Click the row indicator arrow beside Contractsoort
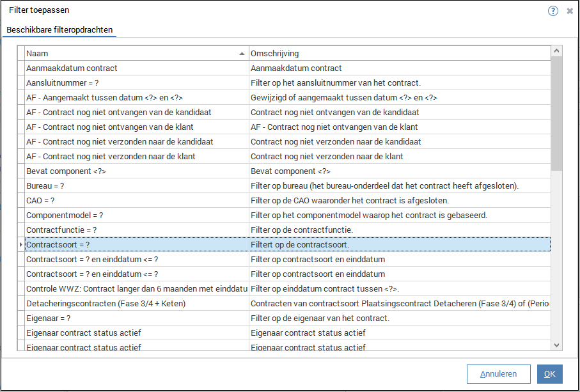The image size is (580, 392). click(x=21, y=244)
